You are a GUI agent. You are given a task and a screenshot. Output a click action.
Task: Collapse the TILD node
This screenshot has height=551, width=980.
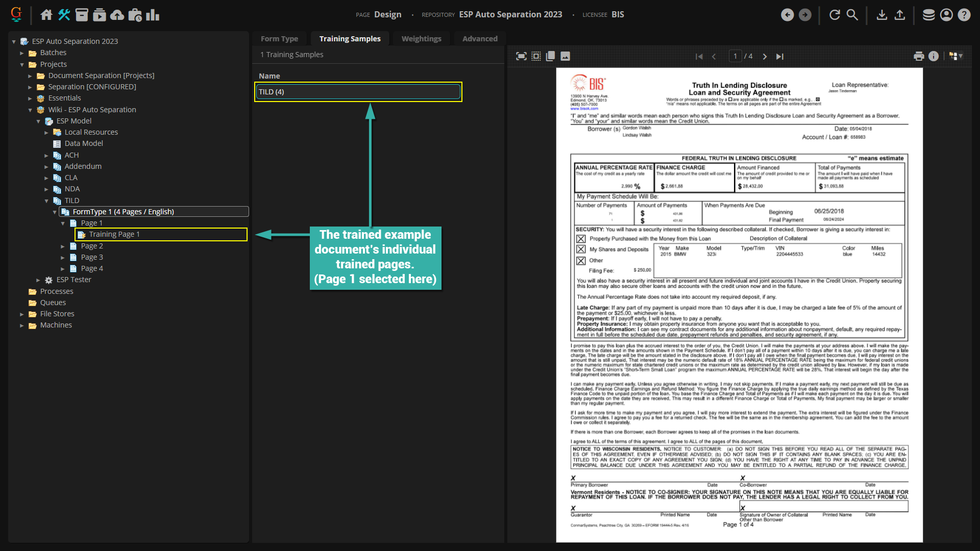tap(46, 201)
